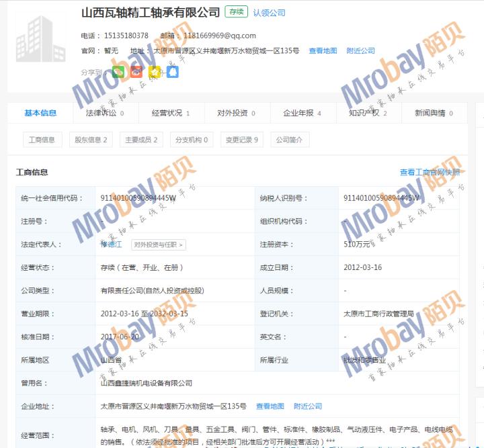Expand 对外投资与任职 for legal representative
484x448 pixels.
tap(159, 244)
